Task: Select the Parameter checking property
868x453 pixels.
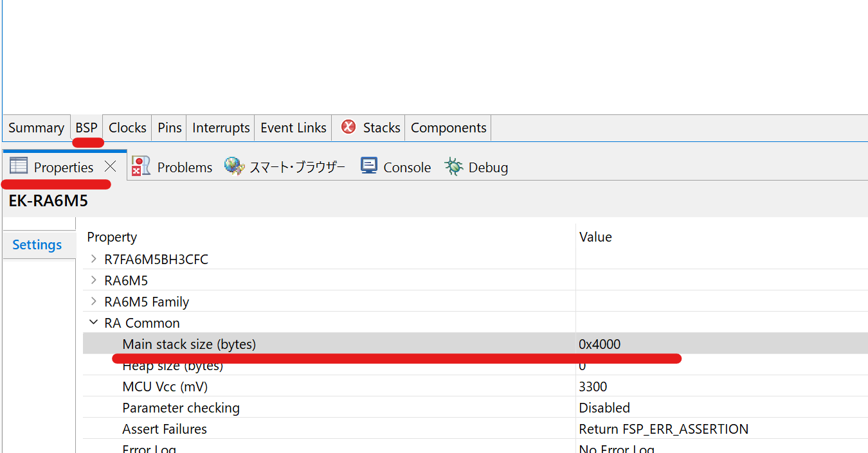Action: pyautogui.click(x=181, y=408)
